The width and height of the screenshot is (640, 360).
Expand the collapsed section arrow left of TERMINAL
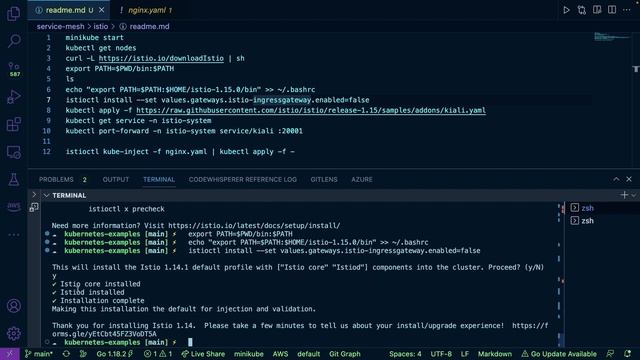tap(34, 195)
